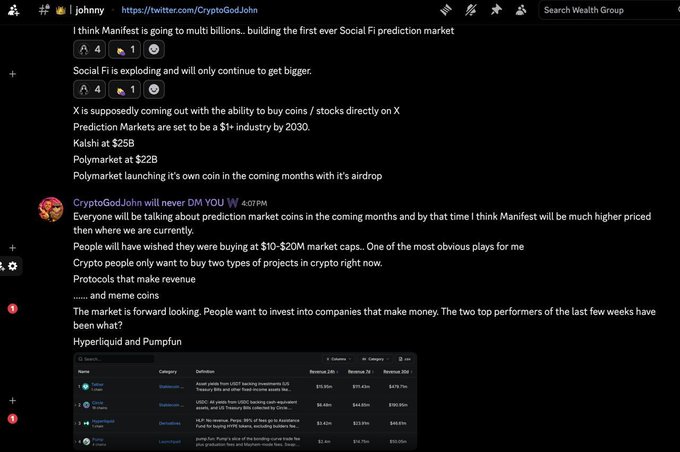Click the lowest sidebar plus icon
Image resolution: width=680 pixels, height=452 pixels.
[13, 400]
